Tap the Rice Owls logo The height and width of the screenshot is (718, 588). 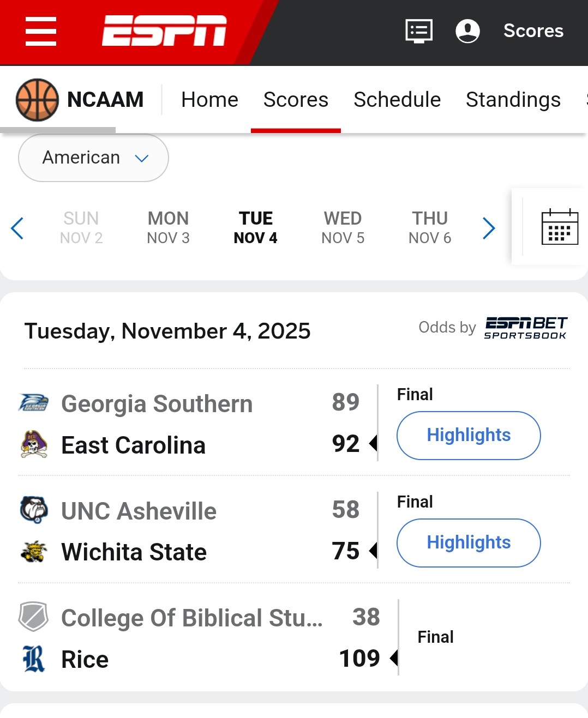click(34, 659)
